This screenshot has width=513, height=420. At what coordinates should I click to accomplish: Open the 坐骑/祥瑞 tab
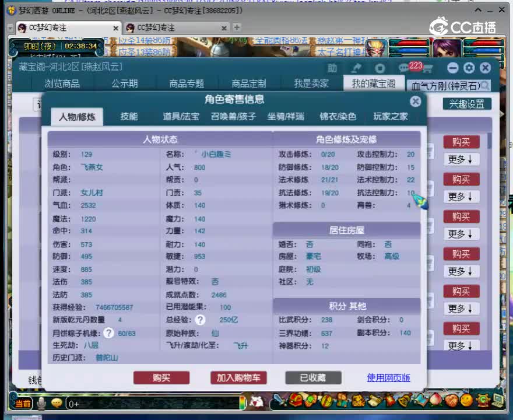pos(286,116)
